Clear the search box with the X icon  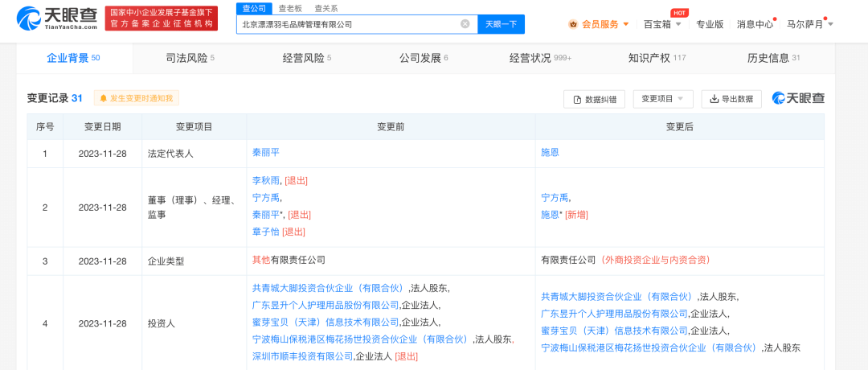coord(465,24)
